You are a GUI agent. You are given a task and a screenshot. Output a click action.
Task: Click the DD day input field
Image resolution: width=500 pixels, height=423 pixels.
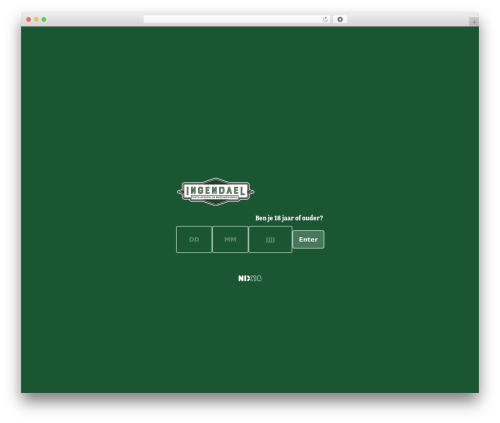point(194,239)
